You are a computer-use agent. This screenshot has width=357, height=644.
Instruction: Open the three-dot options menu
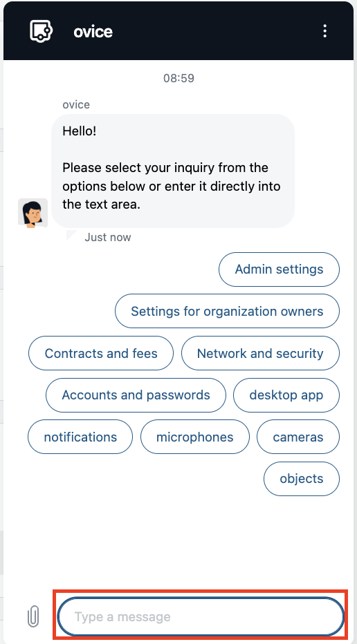tap(325, 31)
